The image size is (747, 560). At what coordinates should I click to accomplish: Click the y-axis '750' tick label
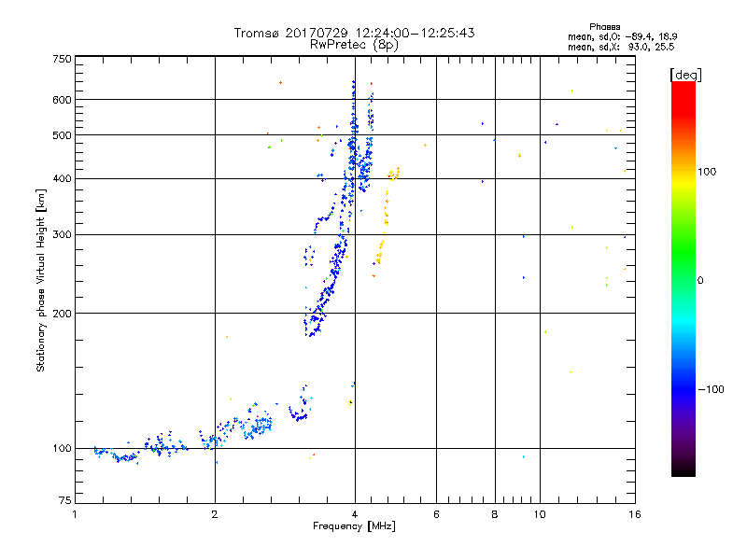62,59
